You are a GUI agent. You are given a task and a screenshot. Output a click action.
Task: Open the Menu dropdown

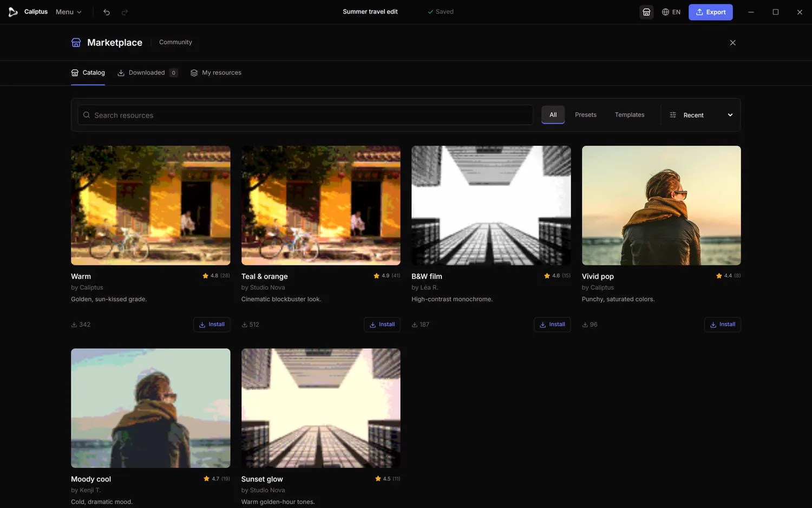point(69,12)
